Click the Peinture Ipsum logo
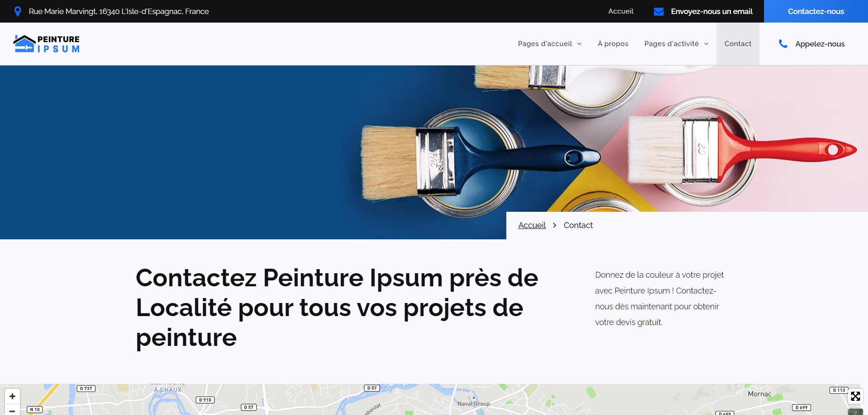868x415 pixels. tap(47, 44)
